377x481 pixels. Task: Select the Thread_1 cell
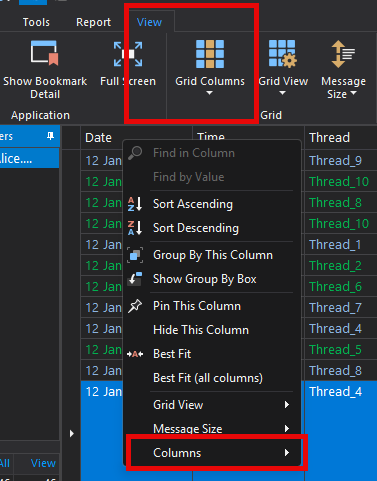click(x=341, y=245)
